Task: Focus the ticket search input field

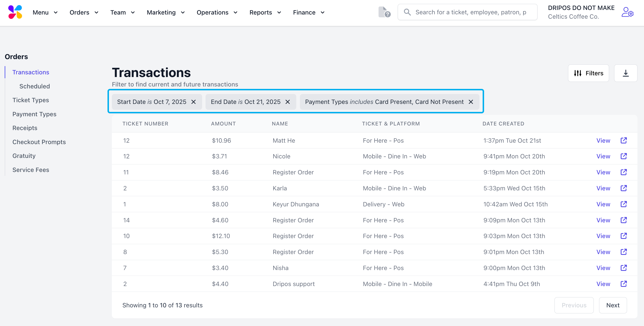Action: tap(471, 12)
